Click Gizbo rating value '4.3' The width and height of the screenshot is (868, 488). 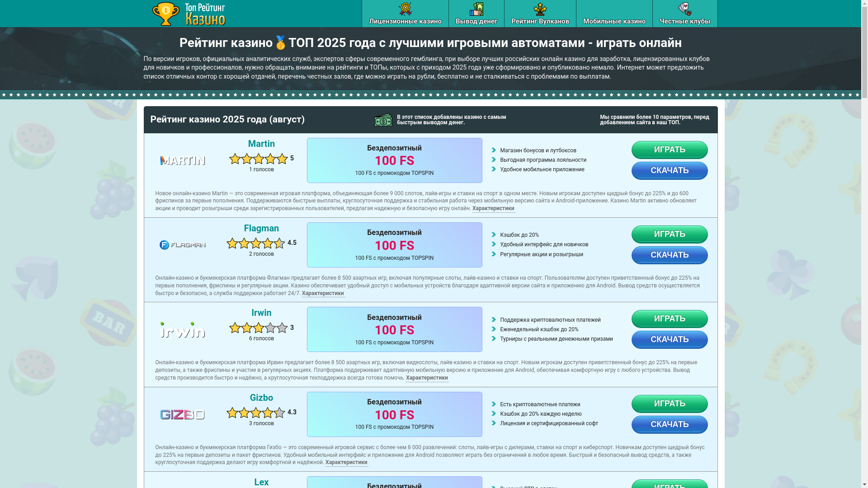[x=292, y=412]
